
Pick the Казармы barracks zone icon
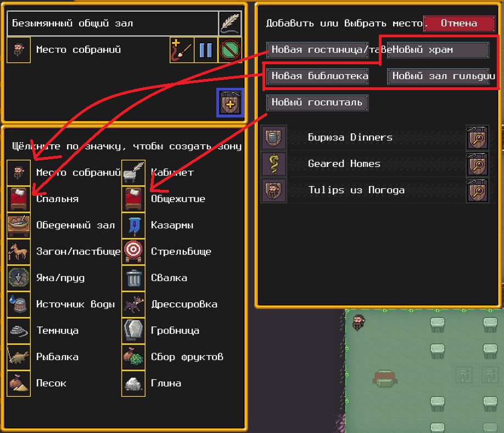coord(133,225)
